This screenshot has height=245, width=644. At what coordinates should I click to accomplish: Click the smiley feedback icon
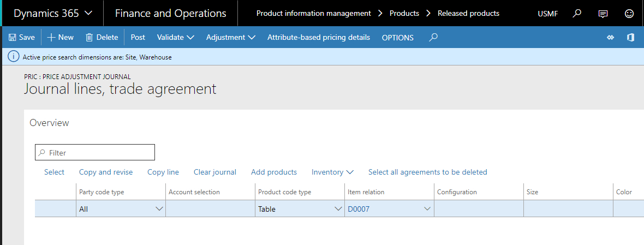pyautogui.click(x=629, y=13)
